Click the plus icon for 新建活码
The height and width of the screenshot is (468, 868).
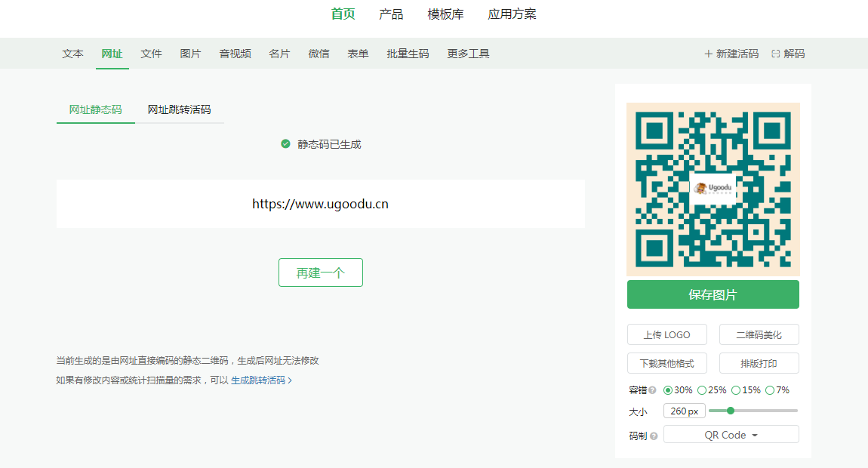[708, 54]
